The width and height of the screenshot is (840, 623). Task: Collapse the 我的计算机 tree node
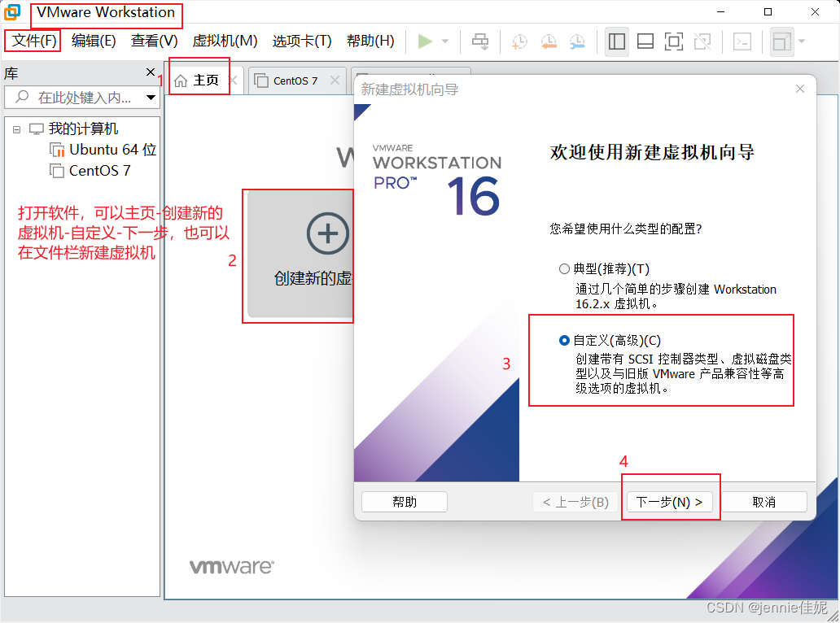17,129
